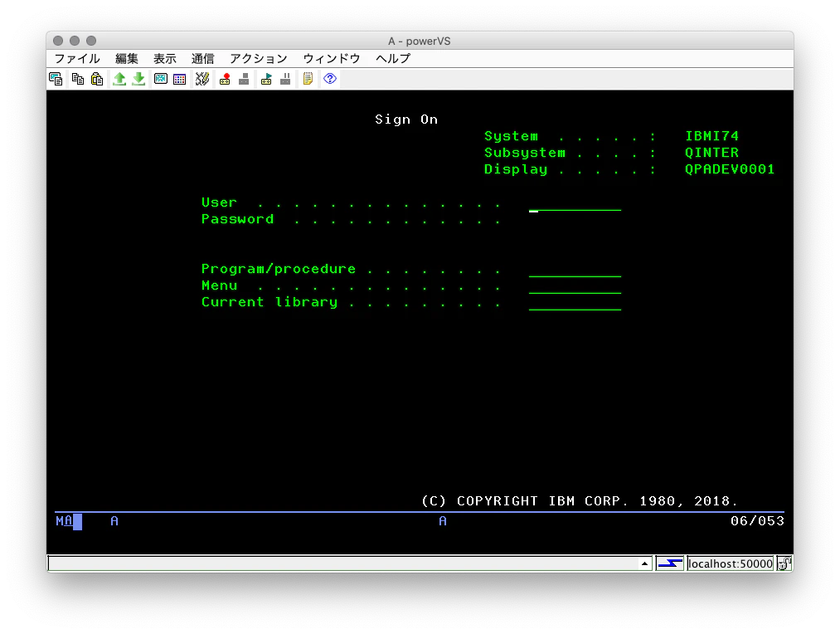Click the greyed-out stop macro icon
840x634 pixels.
click(244, 80)
